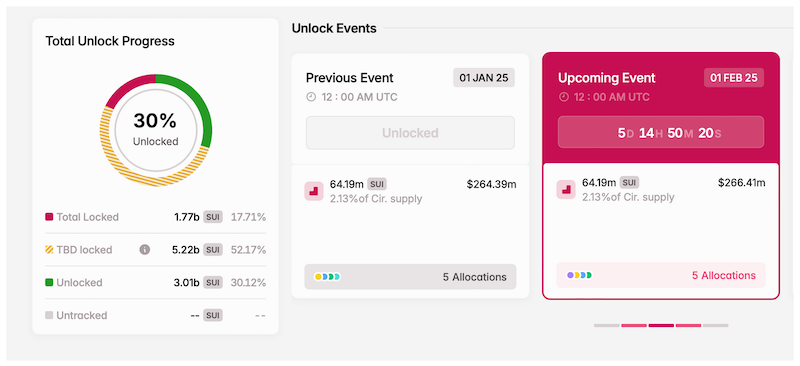Click the 01 FEB 25 date badge
This screenshot has height=366, width=800.
(x=734, y=78)
